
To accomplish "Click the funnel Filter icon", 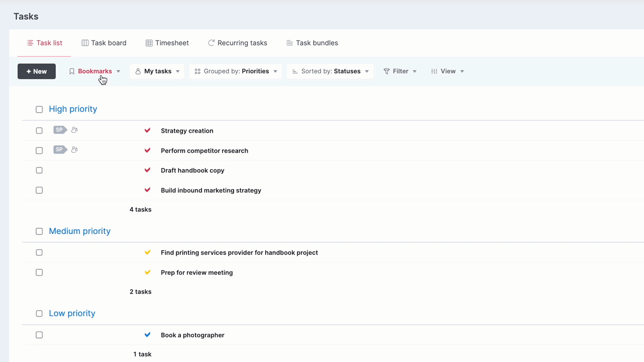I will pyautogui.click(x=386, y=72).
